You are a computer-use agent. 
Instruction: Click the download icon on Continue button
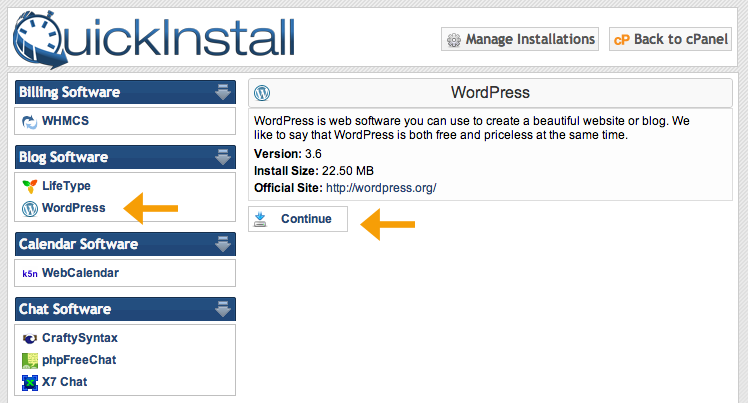260,219
